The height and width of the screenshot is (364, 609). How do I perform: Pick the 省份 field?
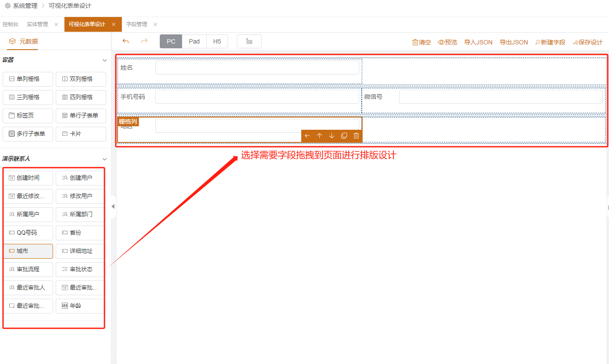[80, 233]
